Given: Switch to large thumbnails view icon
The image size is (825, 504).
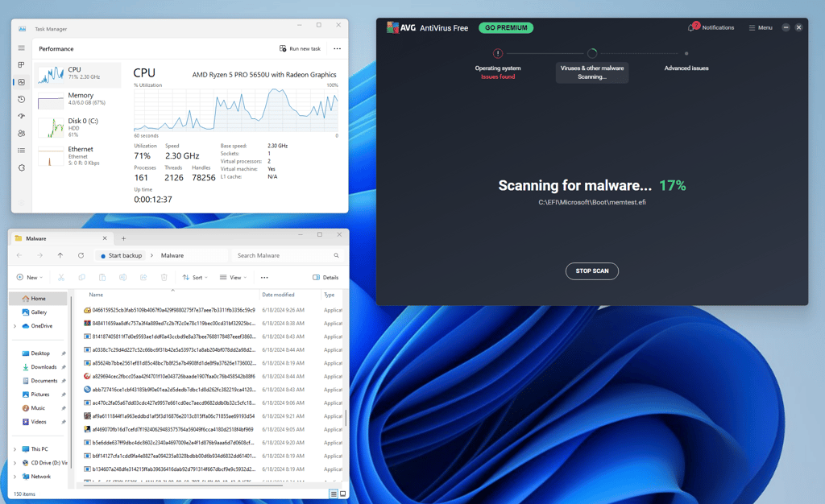Looking at the screenshot, I should pyautogui.click(x=343, y=494).
